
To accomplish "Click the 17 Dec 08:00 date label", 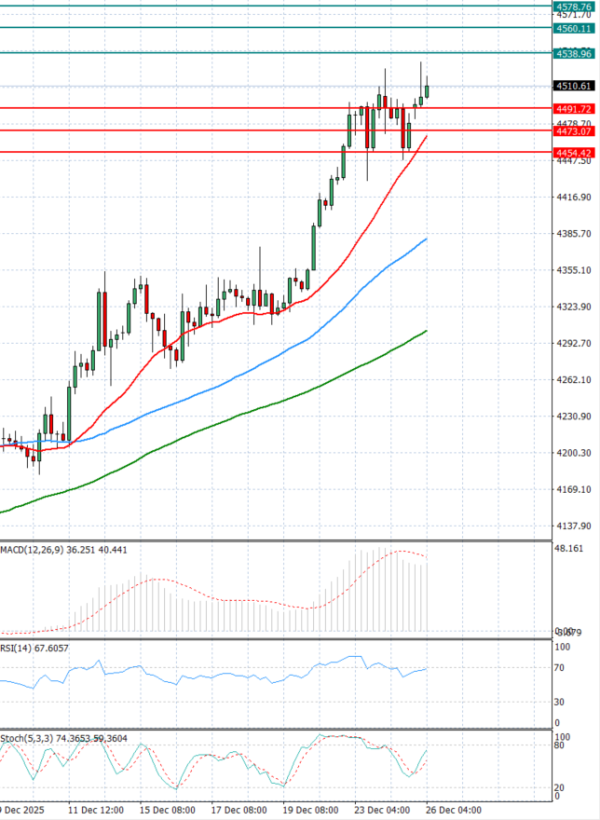I will tap(236, 808).
